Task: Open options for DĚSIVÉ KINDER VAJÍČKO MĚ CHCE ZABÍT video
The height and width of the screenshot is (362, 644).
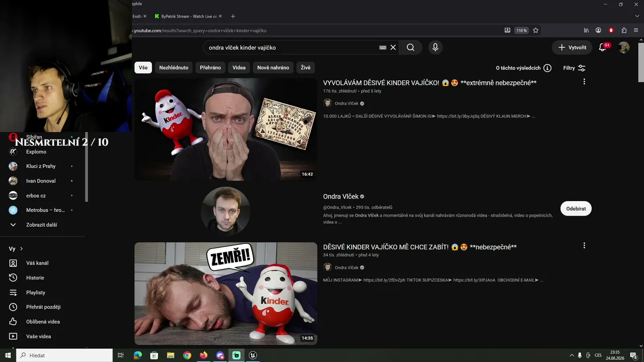Action: pyautogui.click(x=584, y=246)
